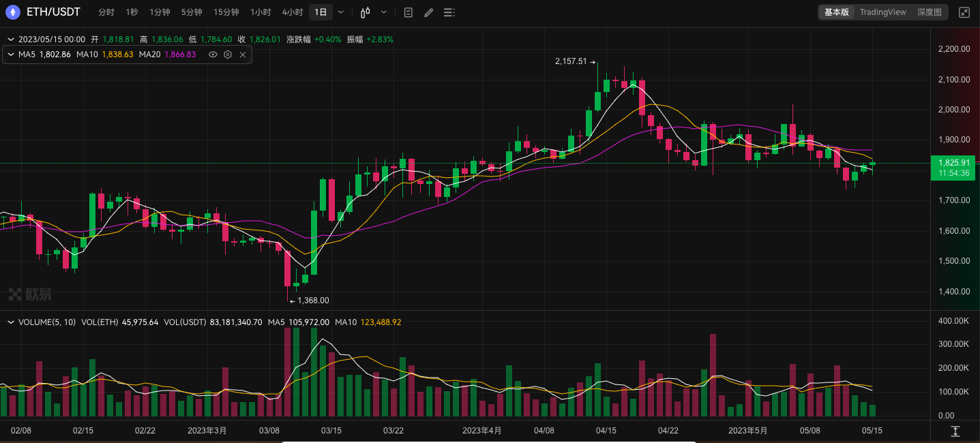980x443 pixels.
Task: Choose the 15分钟 interval
Action: pyautogui.click(x=226, y=12)
